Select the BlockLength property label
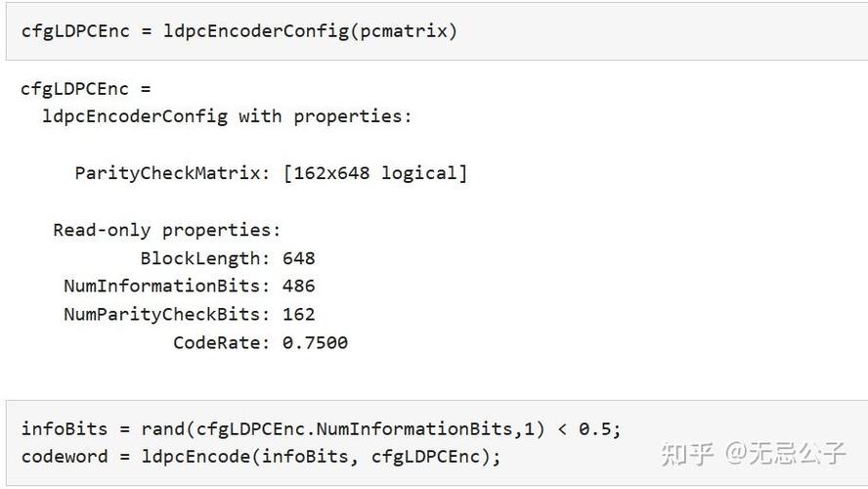Image resolution: width=868 pixels, height=489 pixels. click(205, 258)
